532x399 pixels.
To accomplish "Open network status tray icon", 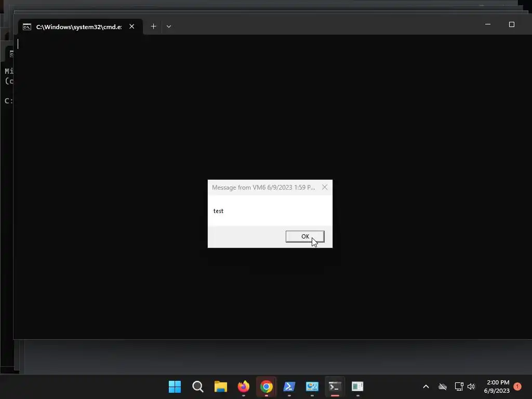I will 459,387.
